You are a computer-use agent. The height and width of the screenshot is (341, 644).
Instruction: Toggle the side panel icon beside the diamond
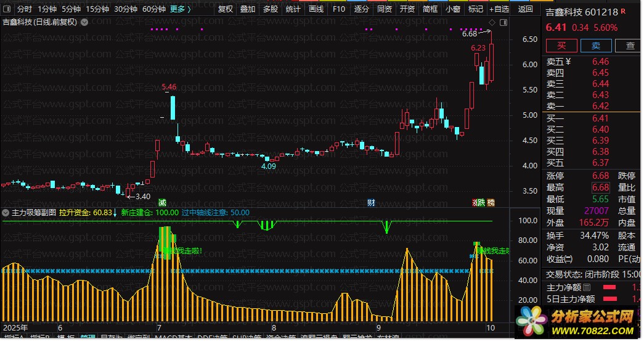pos(503,23)
